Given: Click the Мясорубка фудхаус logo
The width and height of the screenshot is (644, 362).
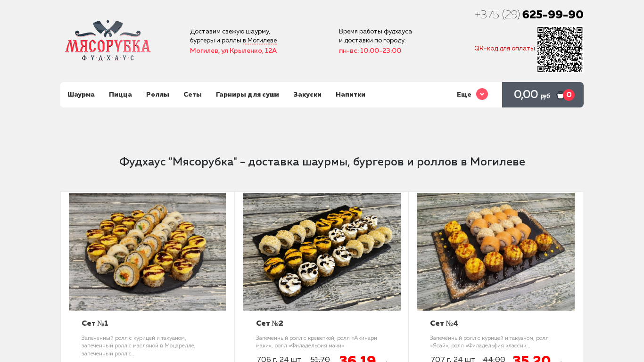Looking at the screenshot, I should [x=108, y=41].
